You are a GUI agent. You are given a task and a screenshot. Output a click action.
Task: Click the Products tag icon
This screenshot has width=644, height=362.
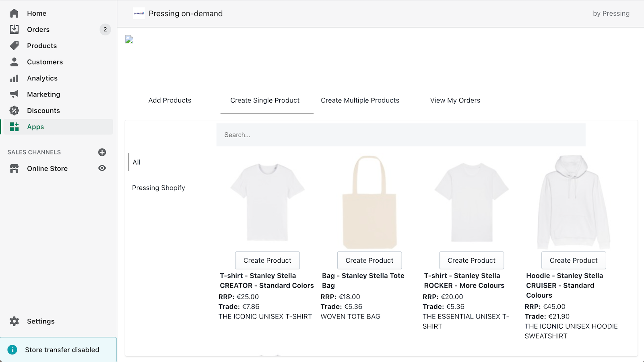pos(14,45)
